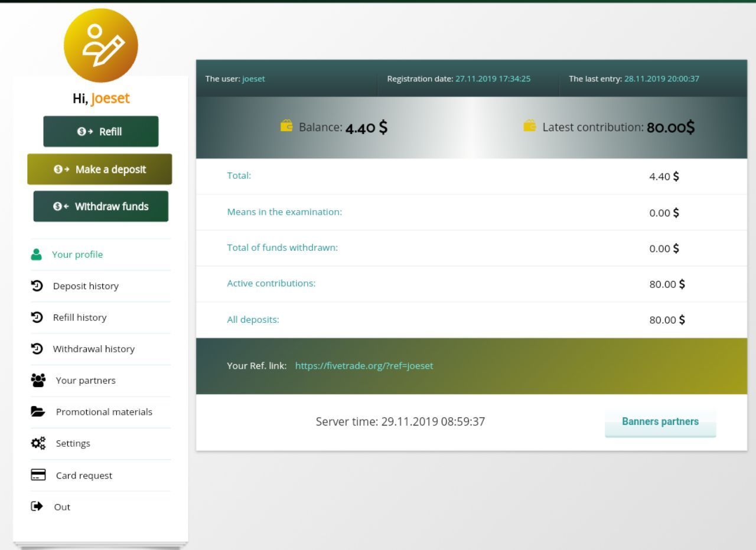The width and height of the screenshot is (756, 550).
Task: Open Deposit history in the sidebar
Action: (x=86, y=286)
